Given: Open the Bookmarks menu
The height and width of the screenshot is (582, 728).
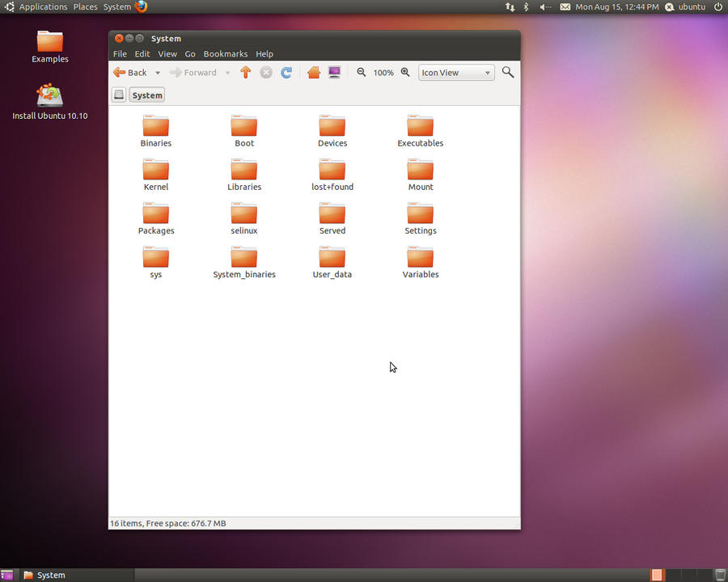Looking at the screenshot, I should pyautogui.click(x=225, y=54).
